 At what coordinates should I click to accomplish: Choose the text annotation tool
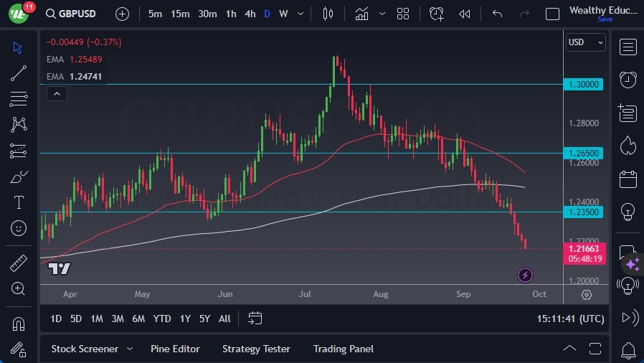click(19, 202)
